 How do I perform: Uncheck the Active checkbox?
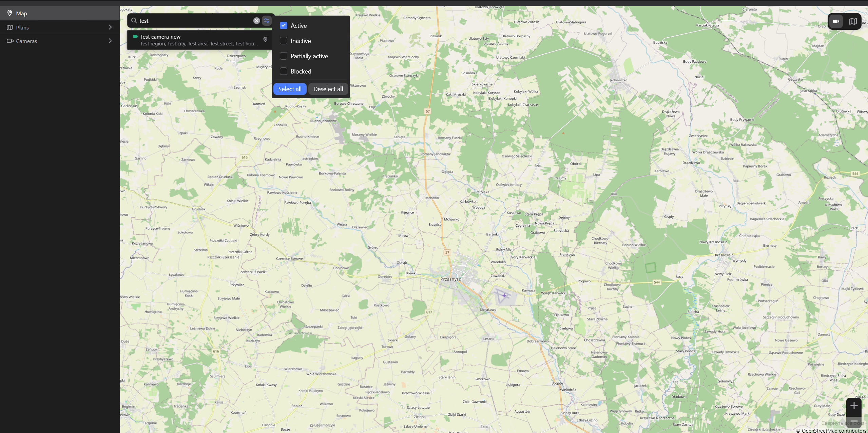(x=284, y=25)
